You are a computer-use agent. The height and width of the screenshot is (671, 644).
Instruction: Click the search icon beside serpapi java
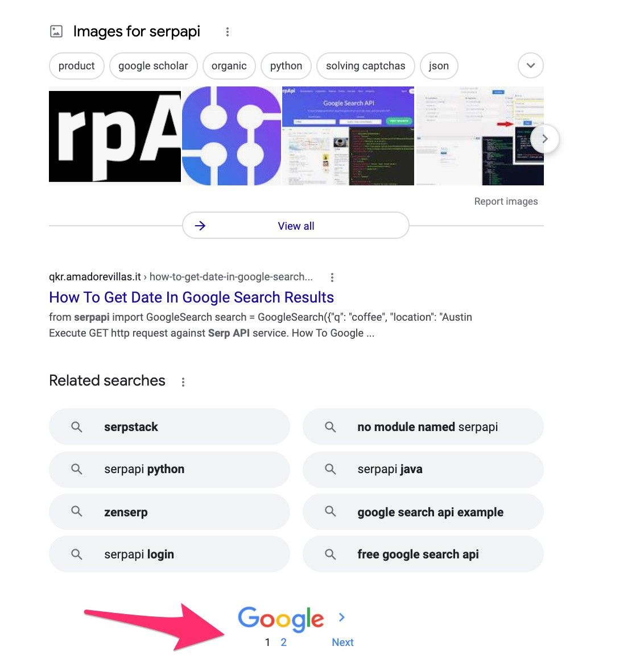click(x=330, y=469)
